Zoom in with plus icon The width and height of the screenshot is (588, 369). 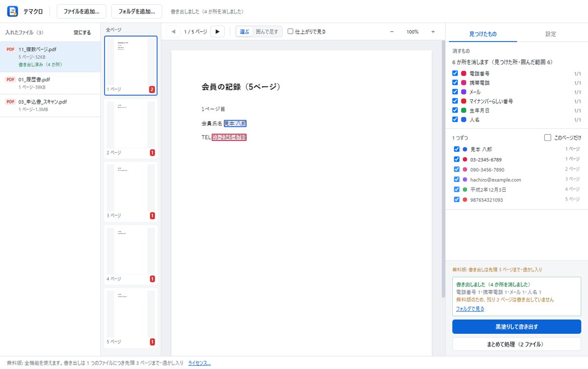(433, 32)
